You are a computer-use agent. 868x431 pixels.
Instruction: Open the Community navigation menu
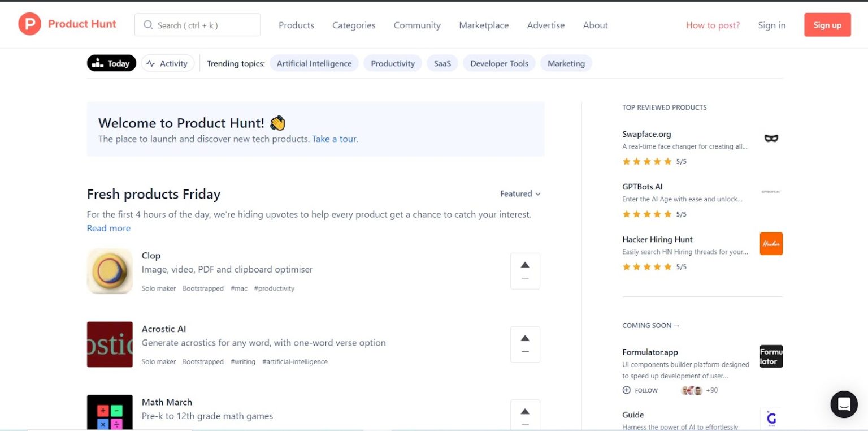[417, 25]
